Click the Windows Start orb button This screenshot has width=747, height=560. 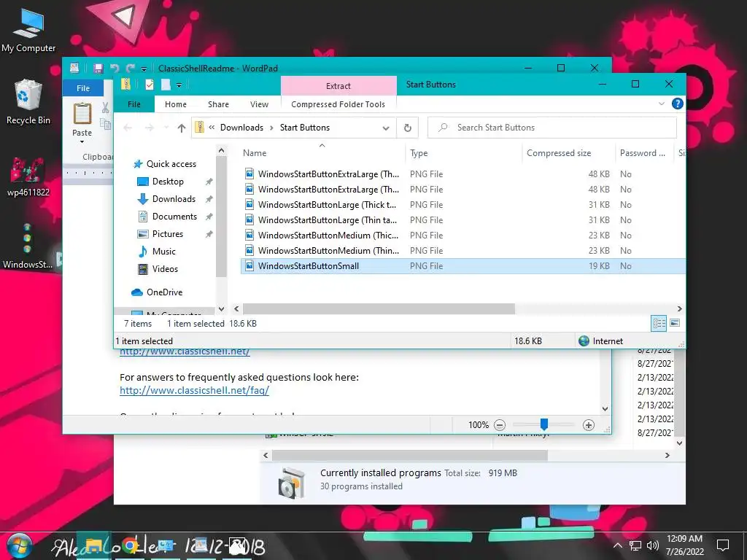coord(19,546)
